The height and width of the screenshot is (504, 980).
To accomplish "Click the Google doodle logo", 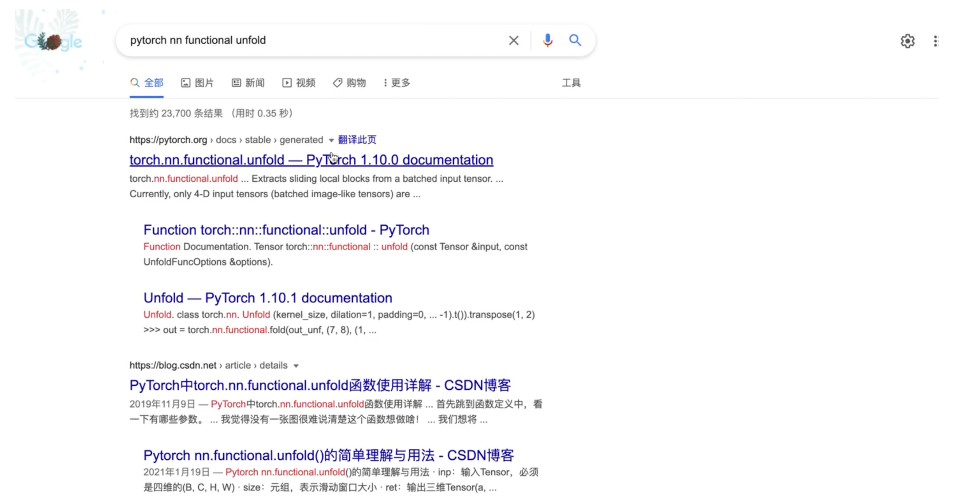I will click(x=53, y=41).
